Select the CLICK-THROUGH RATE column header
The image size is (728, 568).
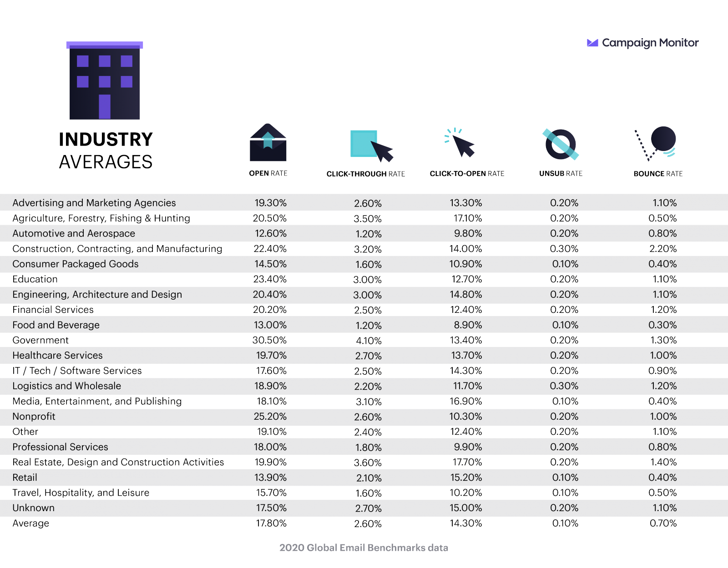tap(366, 174)
